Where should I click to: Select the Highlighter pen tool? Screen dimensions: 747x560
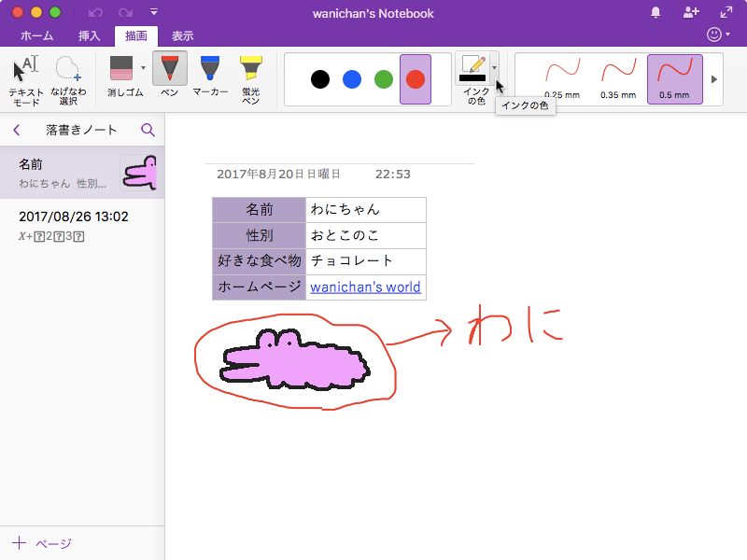[250, 79]
